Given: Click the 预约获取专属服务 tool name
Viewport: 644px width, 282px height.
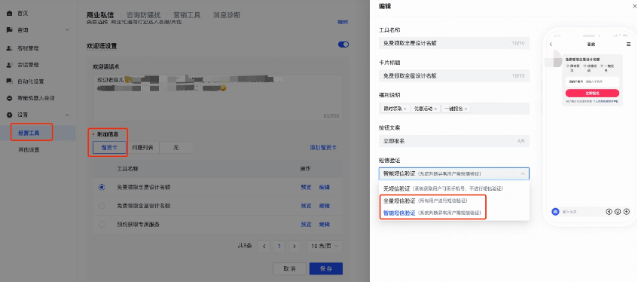Looking at the screenshot, I should pyautogui.click(x=138, y=225).
